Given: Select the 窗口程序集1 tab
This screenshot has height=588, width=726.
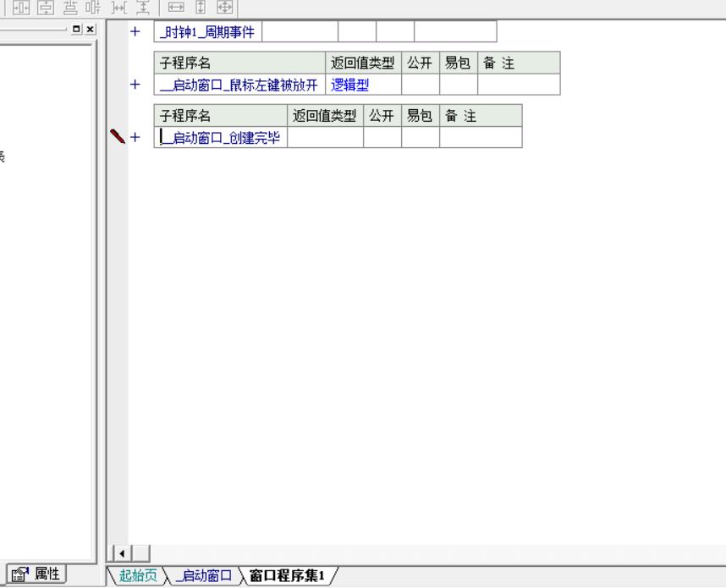Looking at the screenshot, I should point(287,575).
